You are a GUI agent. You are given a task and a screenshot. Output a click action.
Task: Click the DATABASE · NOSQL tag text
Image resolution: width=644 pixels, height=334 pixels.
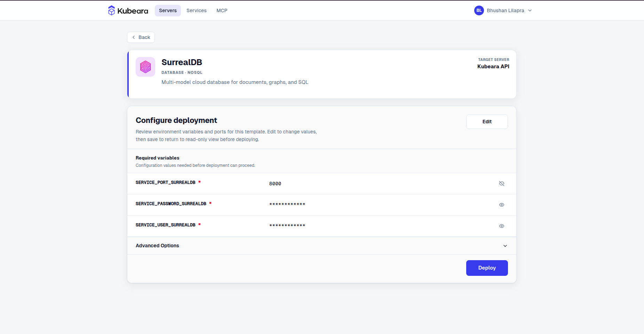click(182, 72)
